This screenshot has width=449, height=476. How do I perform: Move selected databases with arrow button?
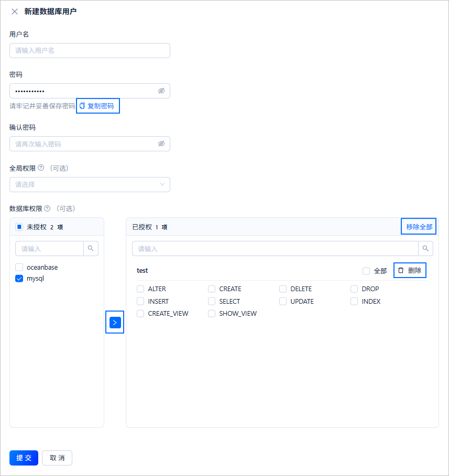(115, 323)
